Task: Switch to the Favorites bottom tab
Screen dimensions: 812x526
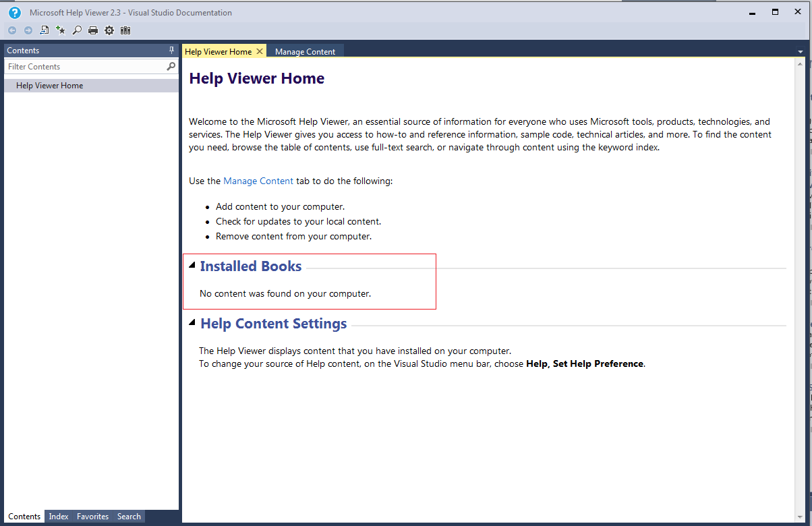Action: (x=92, y=517)
